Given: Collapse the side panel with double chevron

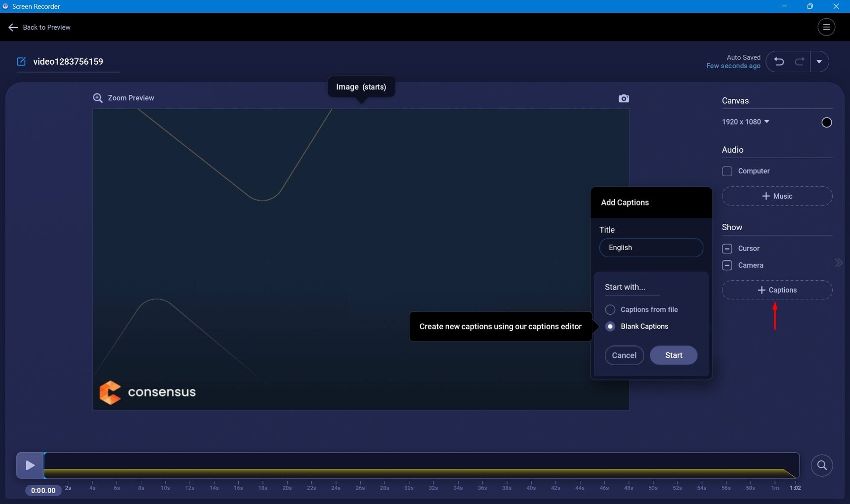Looking at the screenshot, I should (x=839, y=263).
